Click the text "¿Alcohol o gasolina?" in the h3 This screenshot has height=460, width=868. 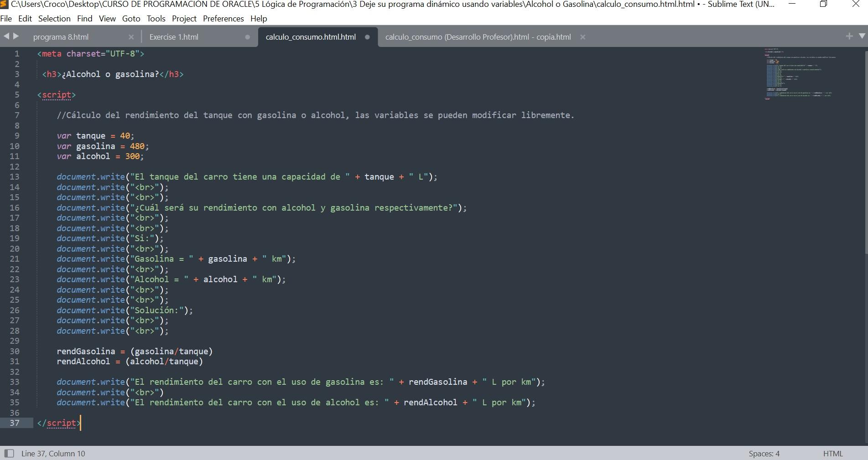(110, 74)
